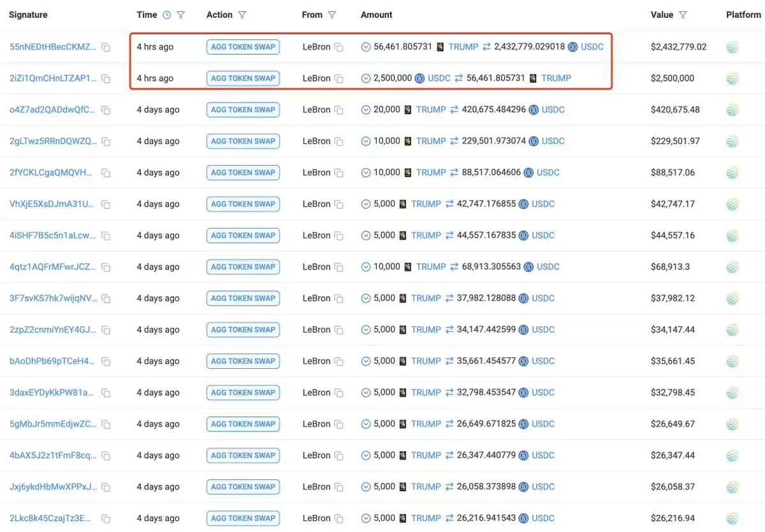Copy signature 55nNEDtHBecCKMZ with its copy icon
This screenshot has width=765, height=532.
tap(106, 47)
